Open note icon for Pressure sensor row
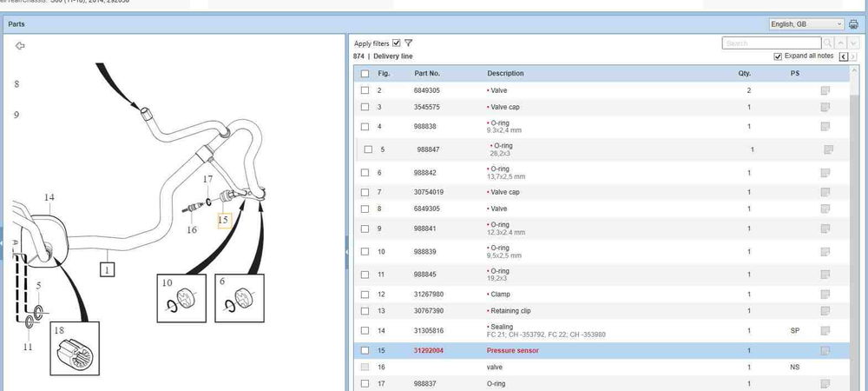This screenshot has width=868, height=391. pyautogui.click(x=825, y=350)
